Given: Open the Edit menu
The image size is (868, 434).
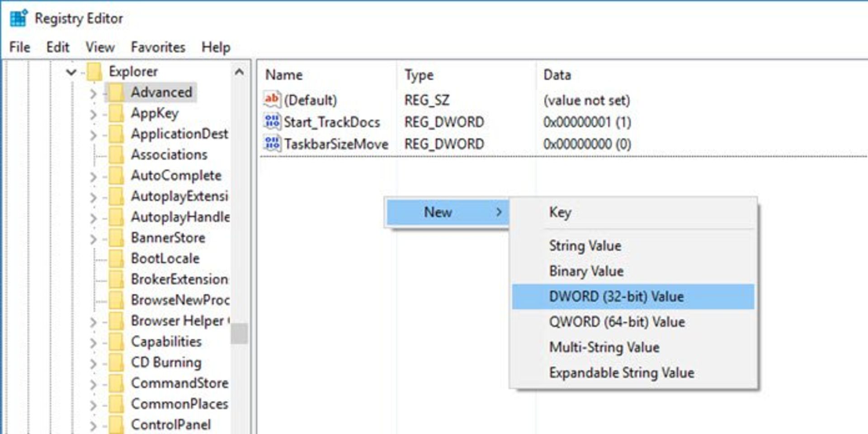Looking at the screenshot, I should pos(58,47).
